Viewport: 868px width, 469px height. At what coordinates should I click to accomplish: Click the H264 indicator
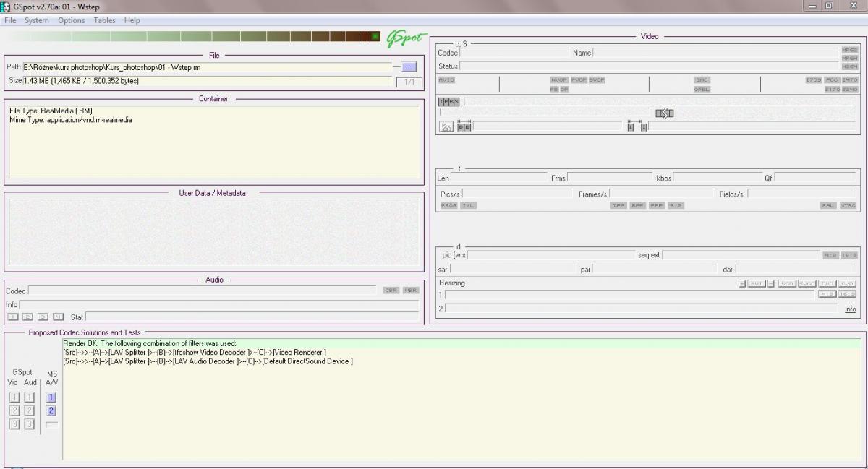click(849, 66)
